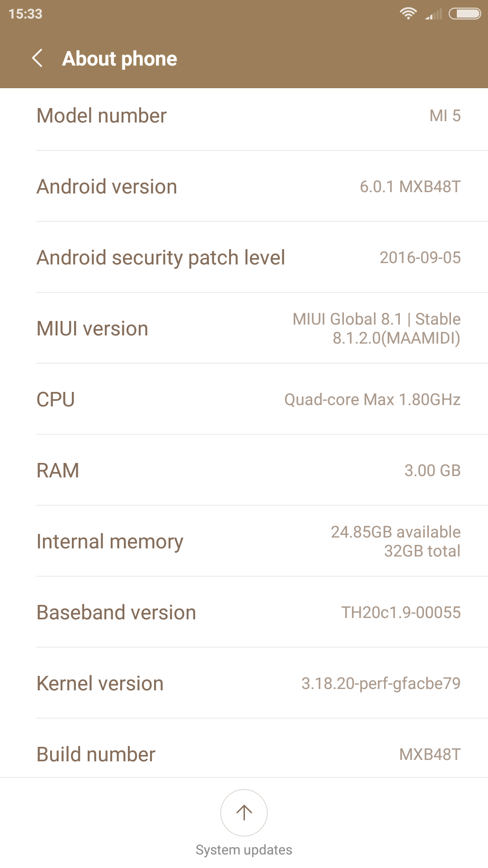This screenshot has width=488, height=868.
Task: Tap the RAM entry
Action: point(244,471)
